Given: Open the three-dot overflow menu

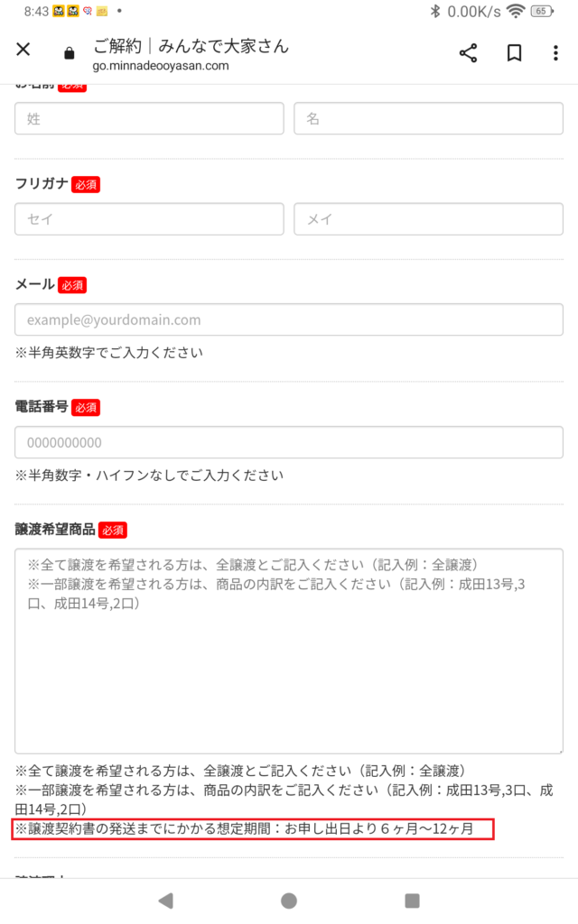Looking at the screenshot, I should [555, 53].
